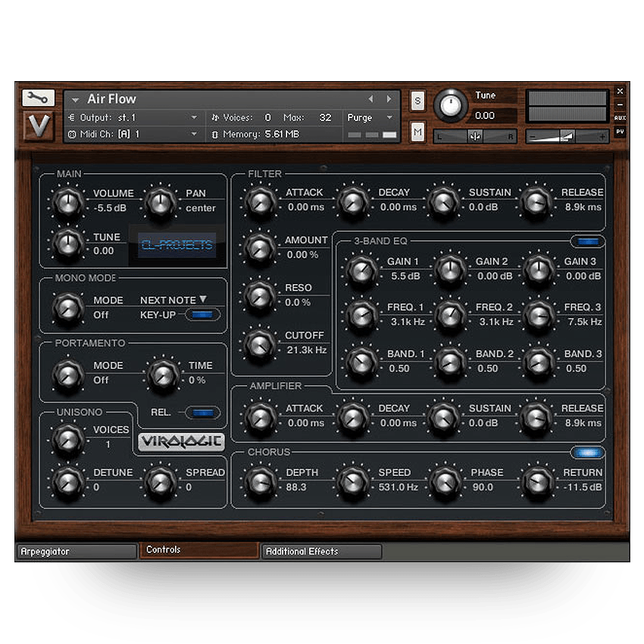644x644 pixels.
Task: Open instrument edit mode with wrench icon
Action: coord(38,98)
